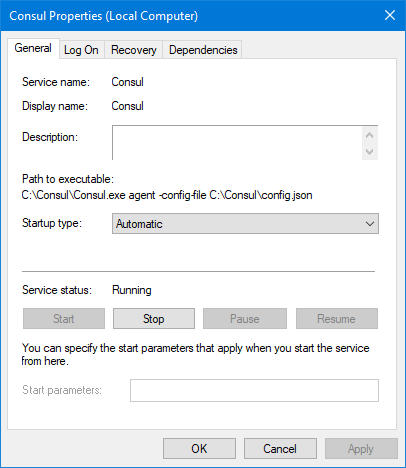Switch to the General tab
This screenshot has width=406, height=468.
(33, 48)
